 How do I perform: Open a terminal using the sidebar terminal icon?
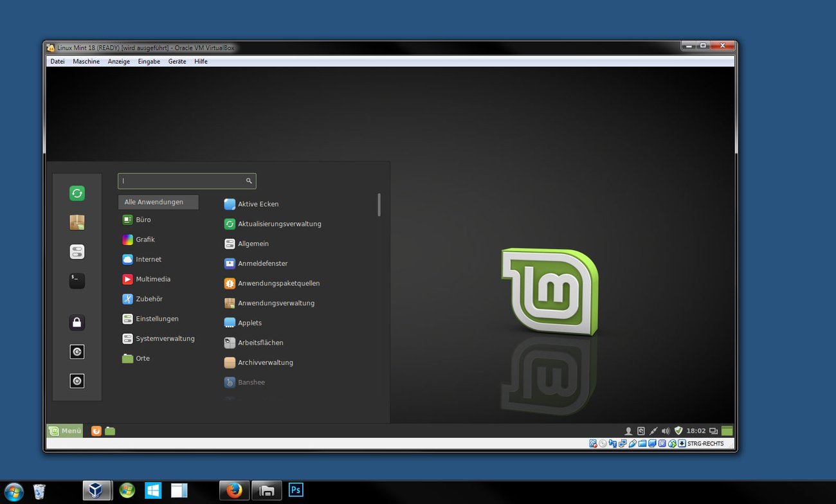pos(77,281)
